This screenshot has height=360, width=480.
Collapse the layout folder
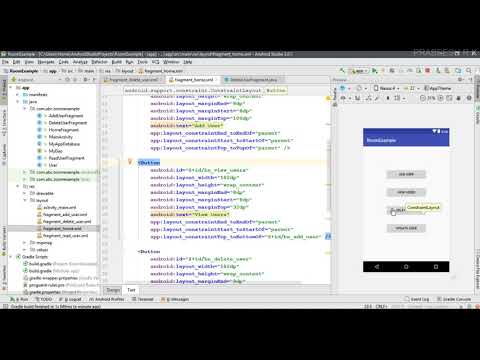(25, 200)
